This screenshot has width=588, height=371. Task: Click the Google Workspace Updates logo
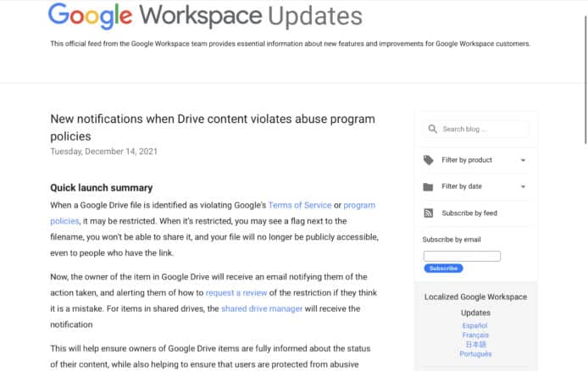[x=205, y=16]
